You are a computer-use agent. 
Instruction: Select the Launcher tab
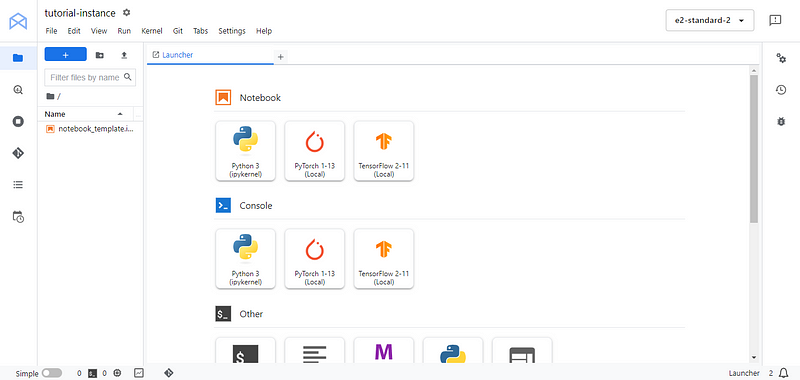coord(210,55)
